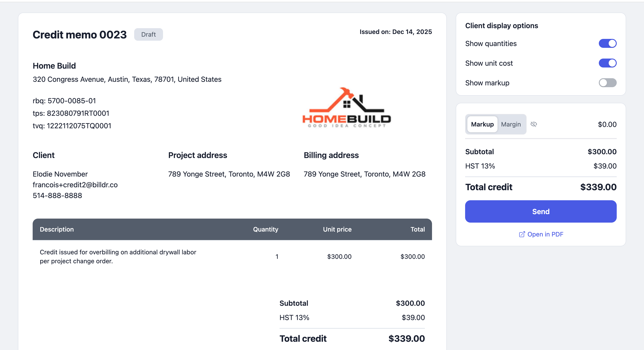Click the client phone number 514-888-8888
644x350 pixels.
tap(57, 196)
